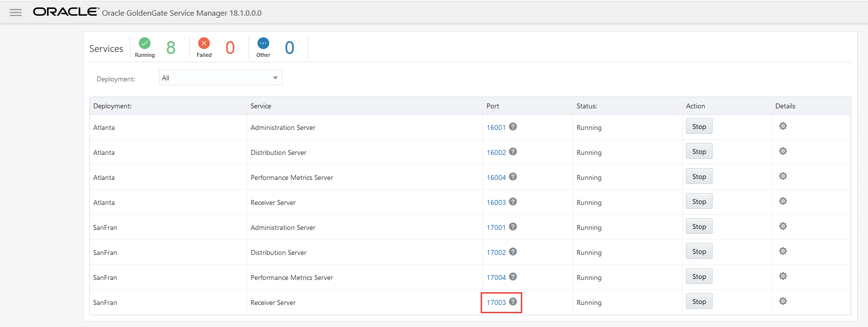Open port link 17004
868x327 pixels.
tap(496, 277)
